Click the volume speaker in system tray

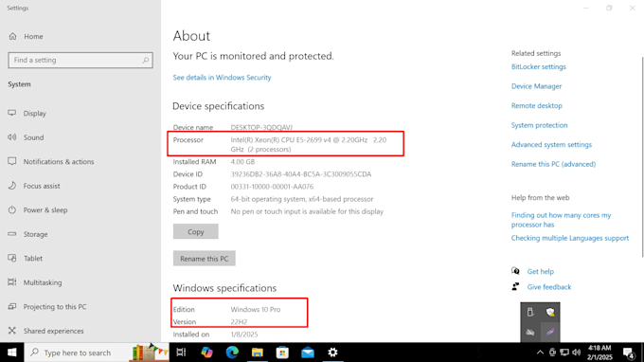pos(577,353)
